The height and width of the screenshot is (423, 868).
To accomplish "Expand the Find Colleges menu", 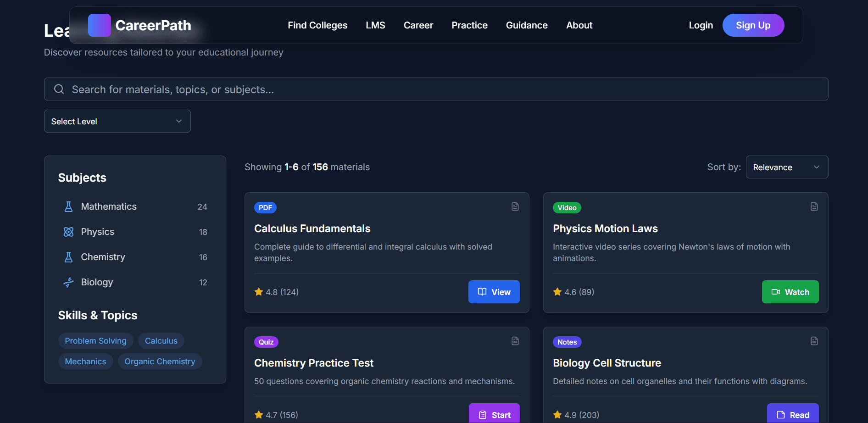I will pos(317,25).
